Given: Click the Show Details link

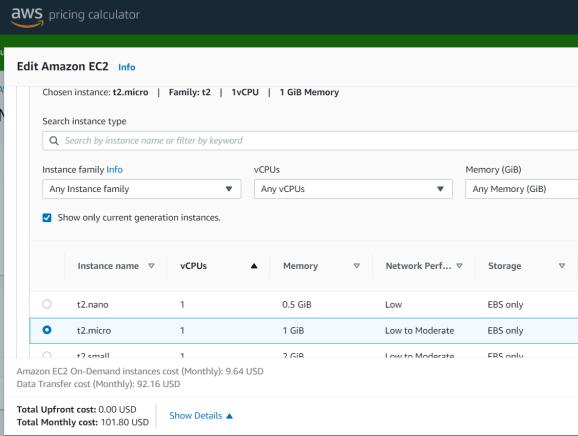Looking at the screenshot, I should (196, 416).
